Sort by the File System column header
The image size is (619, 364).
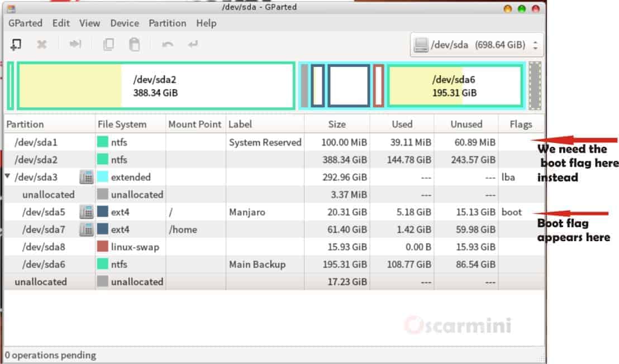[122, 124]
